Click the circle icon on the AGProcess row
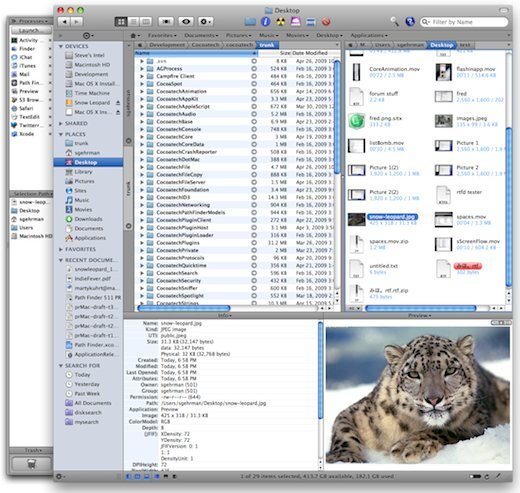 click(254, 69)
